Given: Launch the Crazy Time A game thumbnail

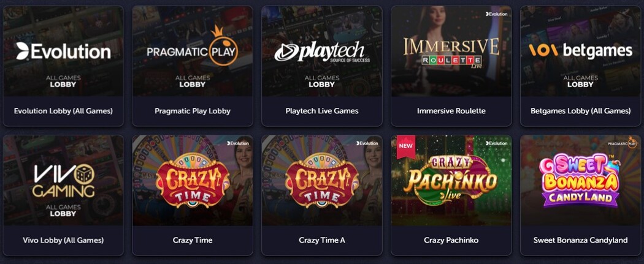Looking at the screenshot, I should click(x=322, y=180).
